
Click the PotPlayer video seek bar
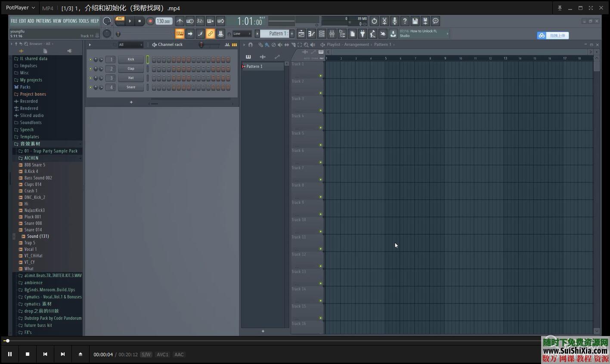pyautogui.click(x=305, y=341)
